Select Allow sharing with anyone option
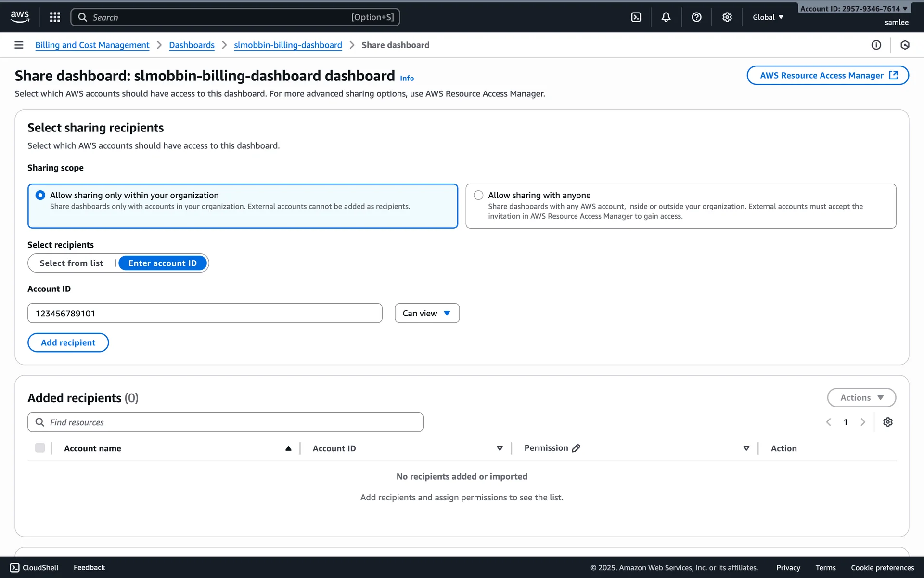Viewport: 924px width, 578px height. pyautogui.click(x=478, y=195)
